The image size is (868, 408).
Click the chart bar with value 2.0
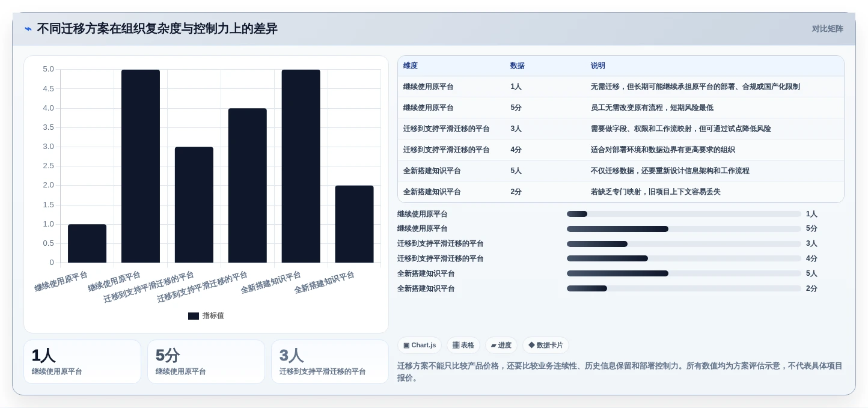(x=355, y=224)
